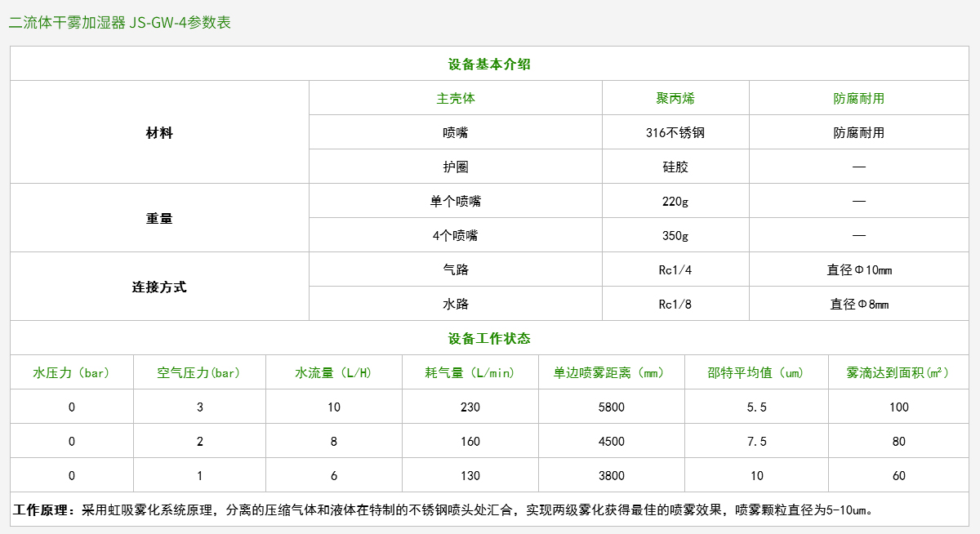Select the 316不锈钢 cell
980x534 pixels.
[675, 132]
